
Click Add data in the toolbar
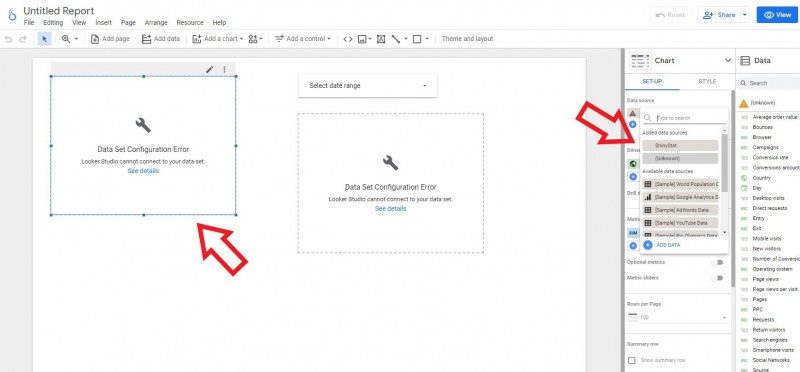point(161,39)
